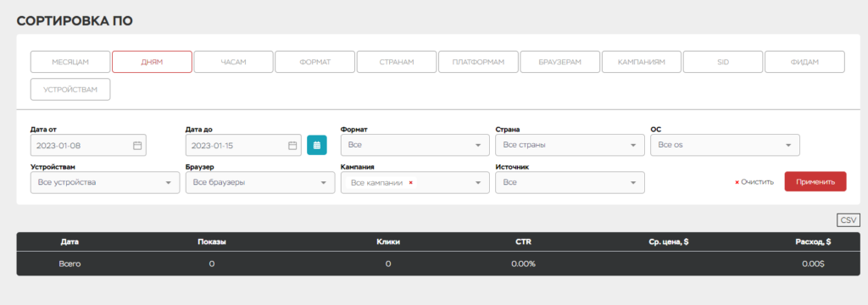Open the ФИДАМ tab
The image size is (868, 305).
click(x=805, y=62)
